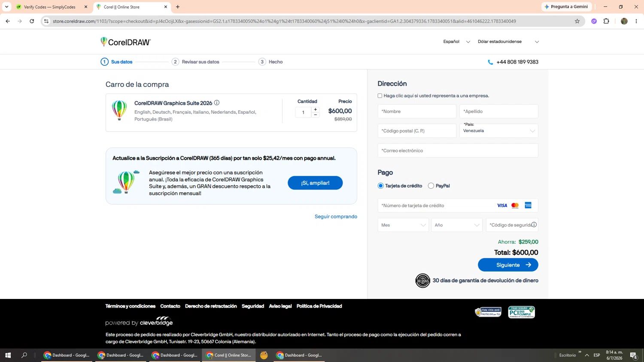Click the Mastercard logo
The width and height of the screenshot is (644, 362).
[515, 205]
